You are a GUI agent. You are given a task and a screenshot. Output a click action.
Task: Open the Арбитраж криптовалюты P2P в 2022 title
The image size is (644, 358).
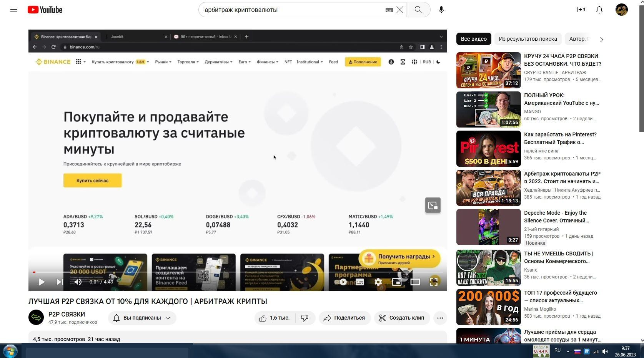tap(562, 177)
